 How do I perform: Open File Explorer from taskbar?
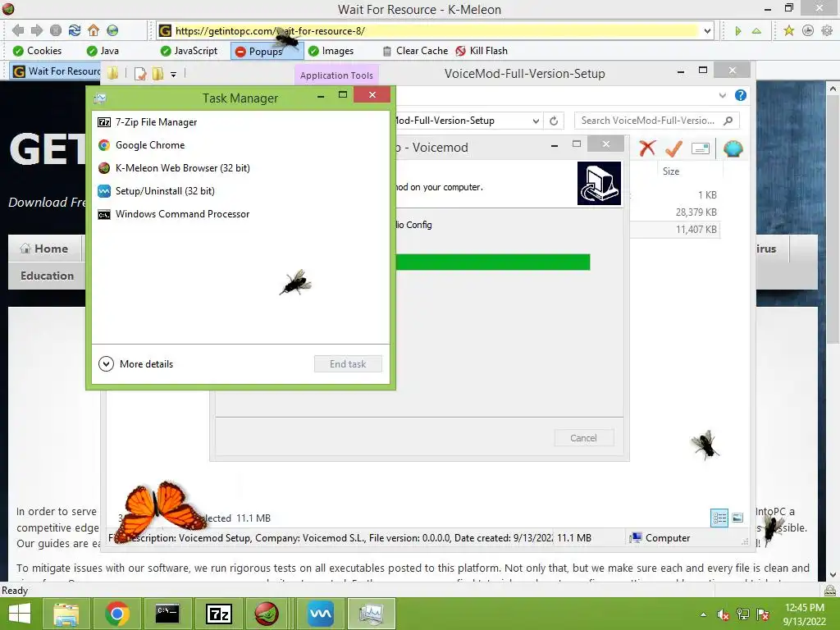point(66,614)
